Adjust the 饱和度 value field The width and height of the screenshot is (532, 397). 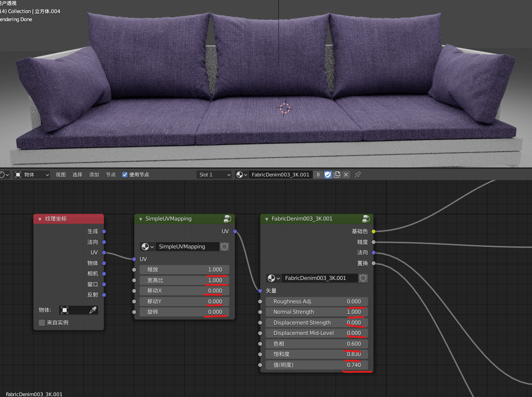coord(317,354)
